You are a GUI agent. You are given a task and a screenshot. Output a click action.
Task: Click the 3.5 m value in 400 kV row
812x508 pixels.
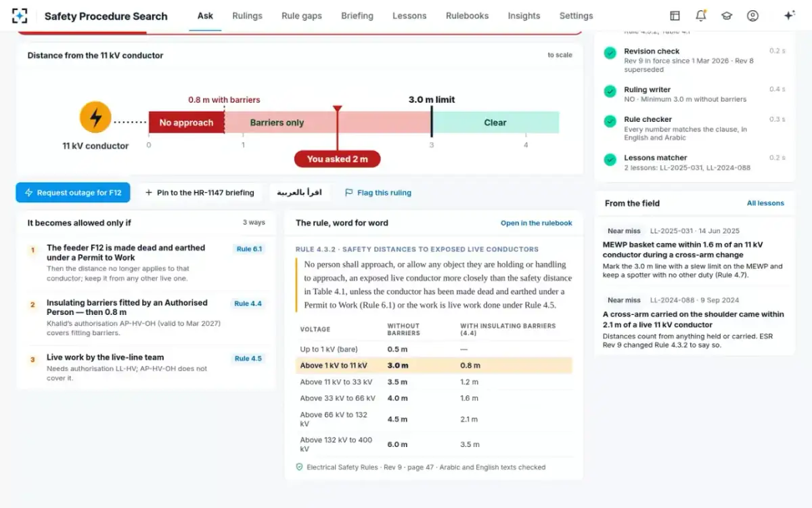(x=470, y=444)
